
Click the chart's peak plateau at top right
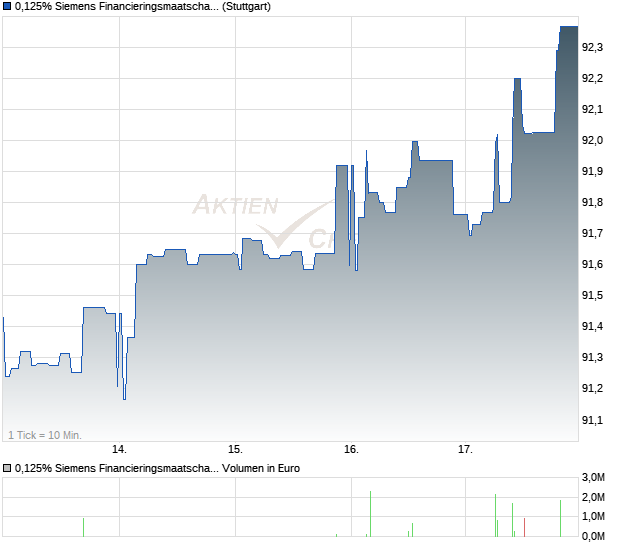pos(569,26)
